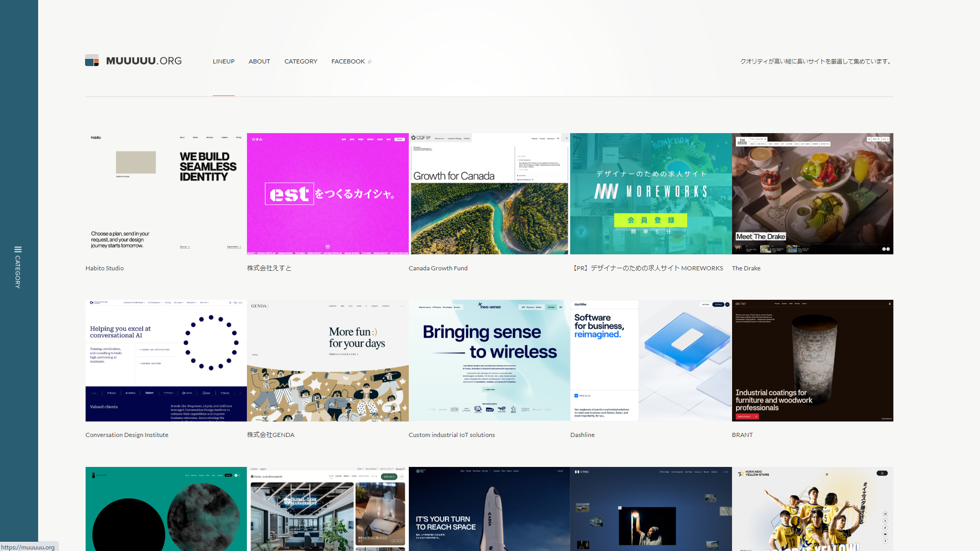Click the Conversation Design Institute title link
Viewport: 980px width, 551px height.
[127, 435]
